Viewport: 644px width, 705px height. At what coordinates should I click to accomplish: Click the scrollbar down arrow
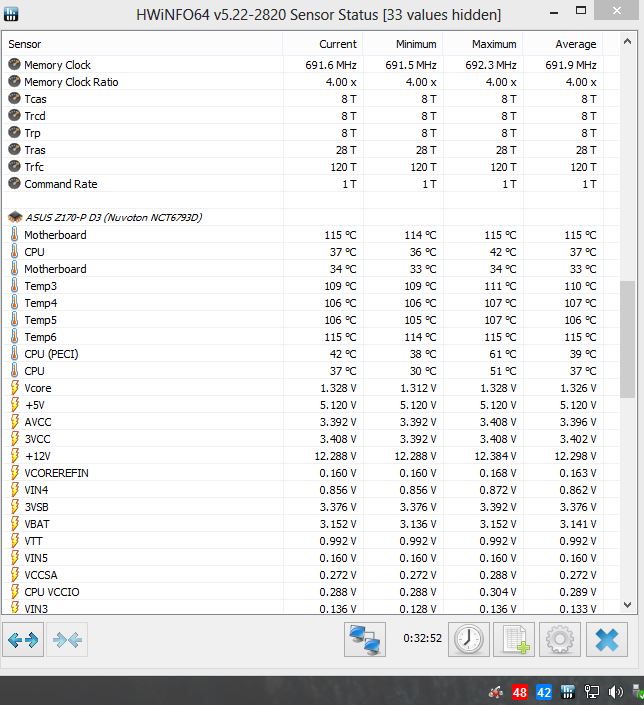[627, 605]
